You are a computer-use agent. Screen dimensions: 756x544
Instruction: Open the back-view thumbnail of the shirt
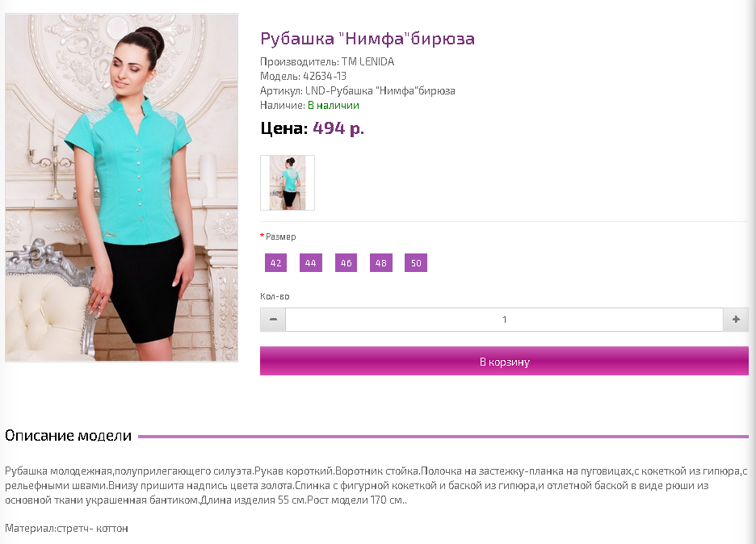(288, 182)
